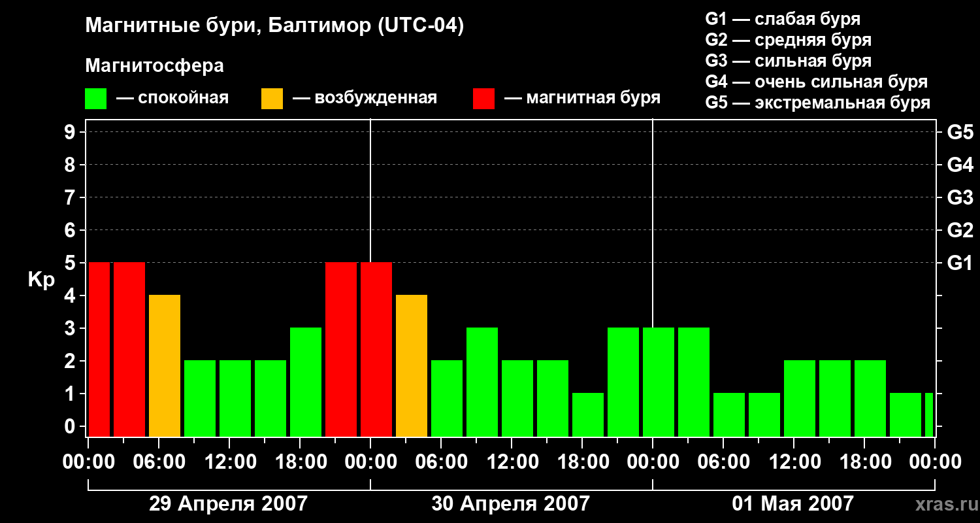Click the «— возбужденная» legend label
Viewport: 980px width, 523px height.
[x=365, y=99]
